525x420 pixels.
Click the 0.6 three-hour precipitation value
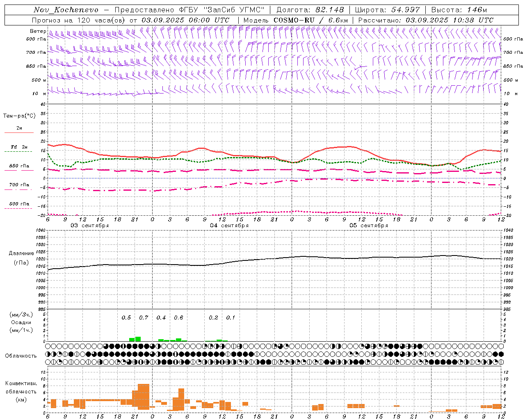coord(178,318)
